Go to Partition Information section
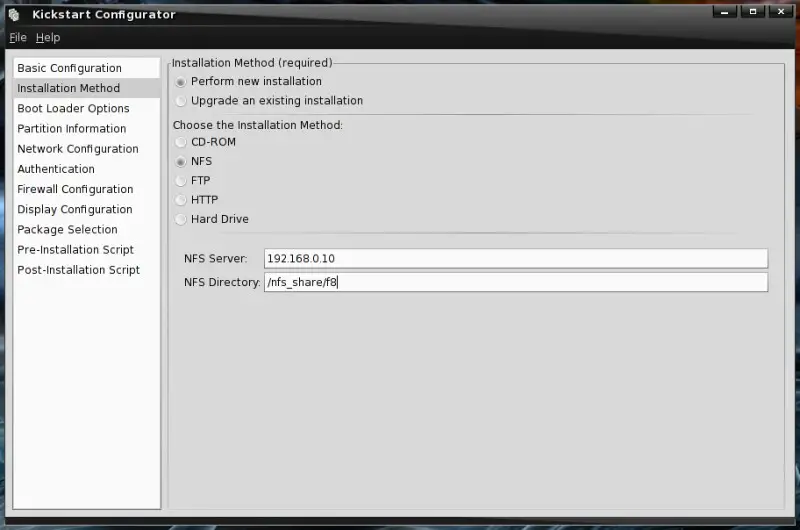800x530 pixels. [x=87, y=129]
